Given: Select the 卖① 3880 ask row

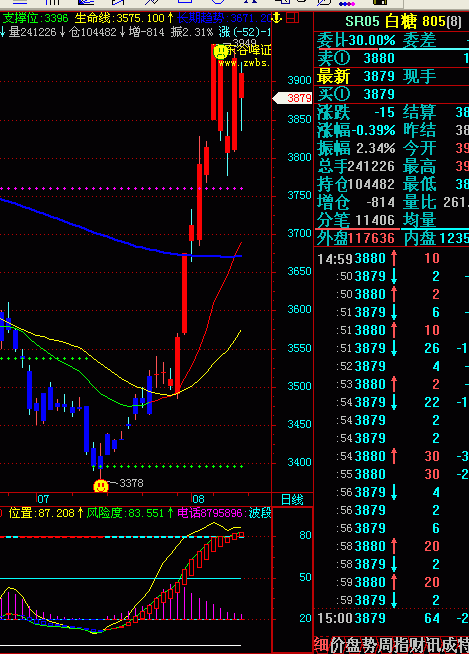Looking at the screenshot, I should 391,58.
